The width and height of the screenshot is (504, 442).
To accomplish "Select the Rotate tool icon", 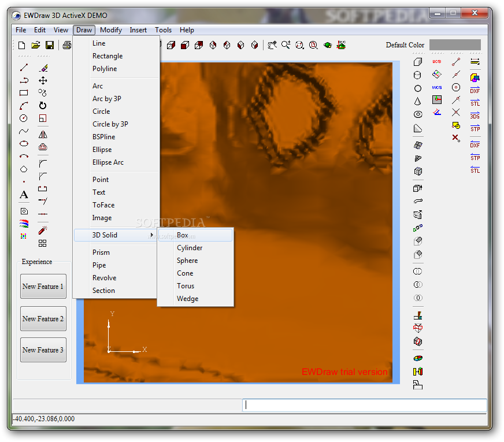I will [x=43, y=106].
